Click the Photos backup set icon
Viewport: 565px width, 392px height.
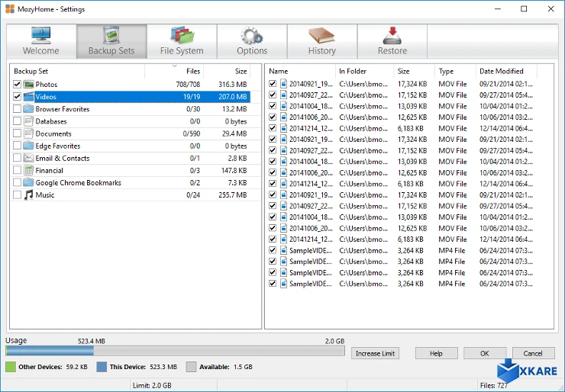coord(29,85)
